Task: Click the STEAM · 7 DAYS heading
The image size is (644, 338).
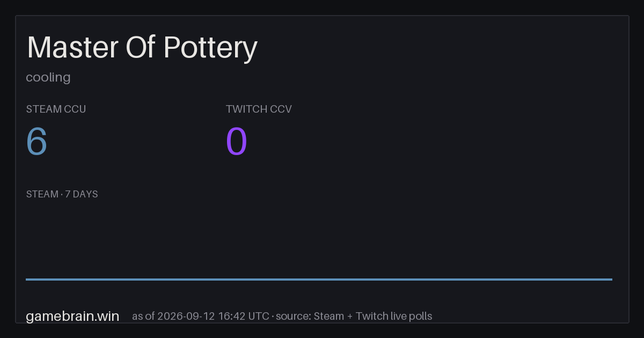Action: click(x=62, y=194)
